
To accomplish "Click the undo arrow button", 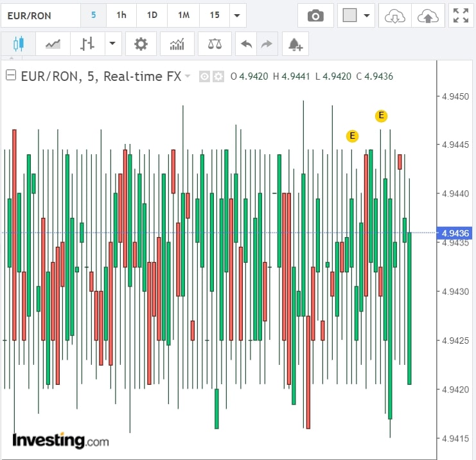I will [246, 44].
